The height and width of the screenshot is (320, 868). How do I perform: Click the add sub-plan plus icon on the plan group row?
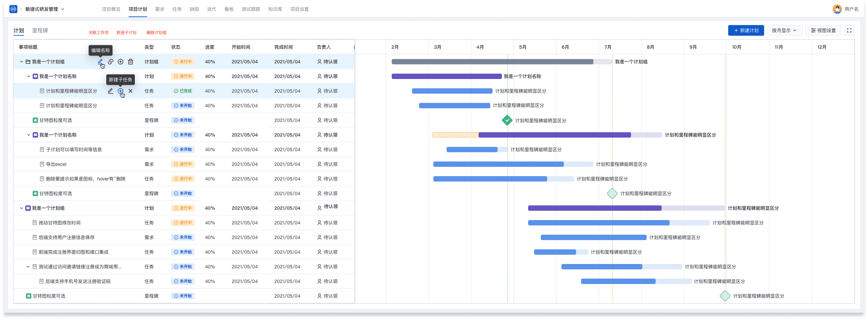click(121, 62)
